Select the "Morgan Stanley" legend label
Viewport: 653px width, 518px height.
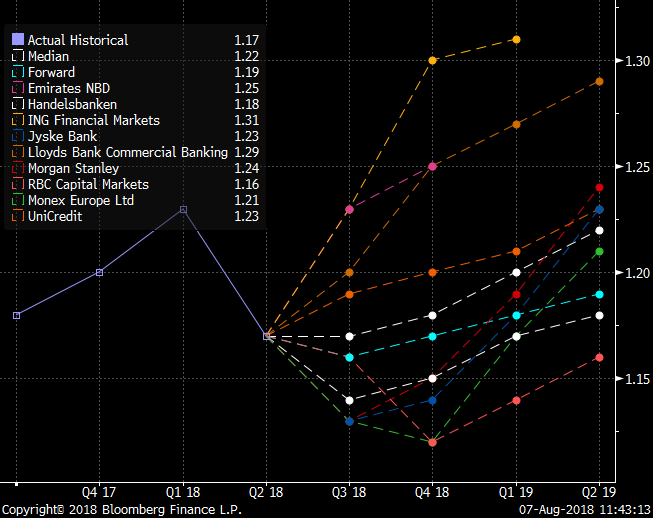73,169
